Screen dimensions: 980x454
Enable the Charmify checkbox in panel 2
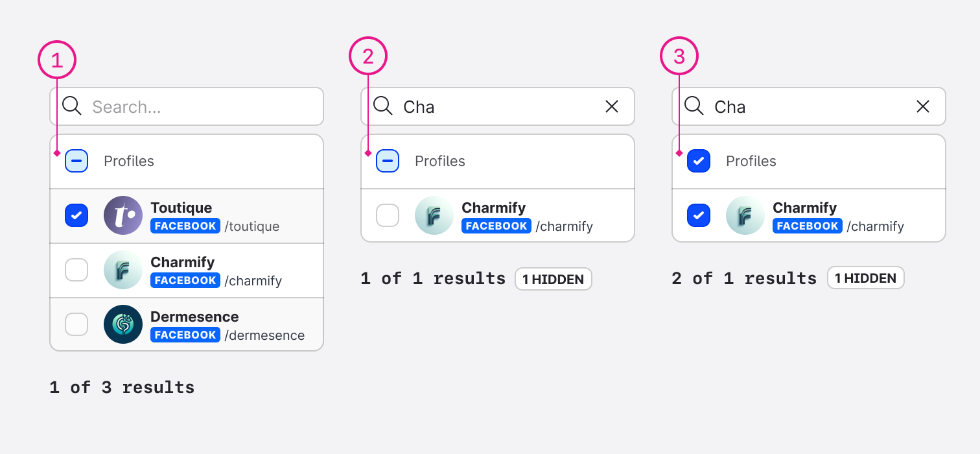click(x=388, y=215)
